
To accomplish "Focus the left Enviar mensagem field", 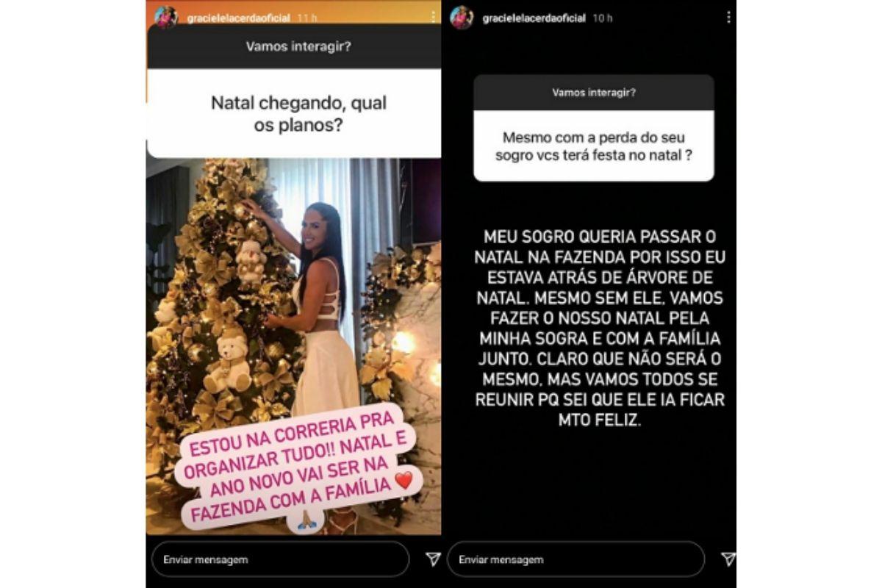I will [280, 559].
